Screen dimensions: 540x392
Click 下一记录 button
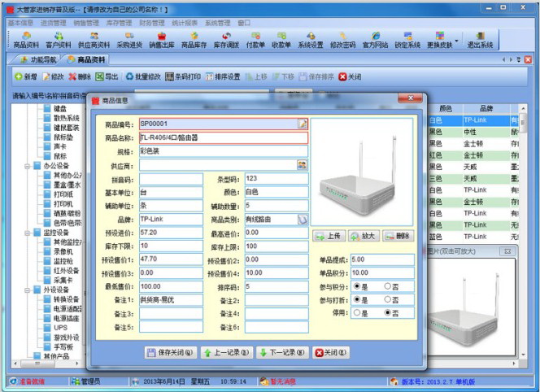(x=282, y=352)
